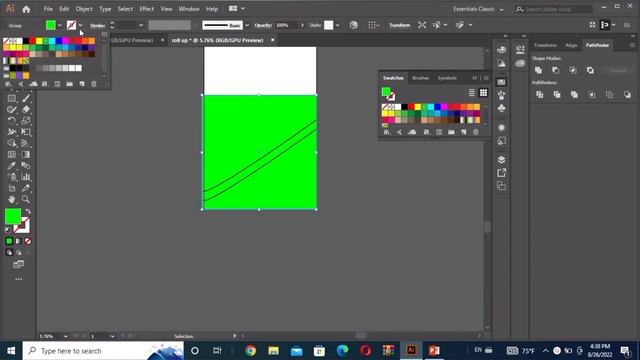Reset default fill and stroke icon
Image resolution: width=640 pixels, height=360 pixels.
click(8, 230)
